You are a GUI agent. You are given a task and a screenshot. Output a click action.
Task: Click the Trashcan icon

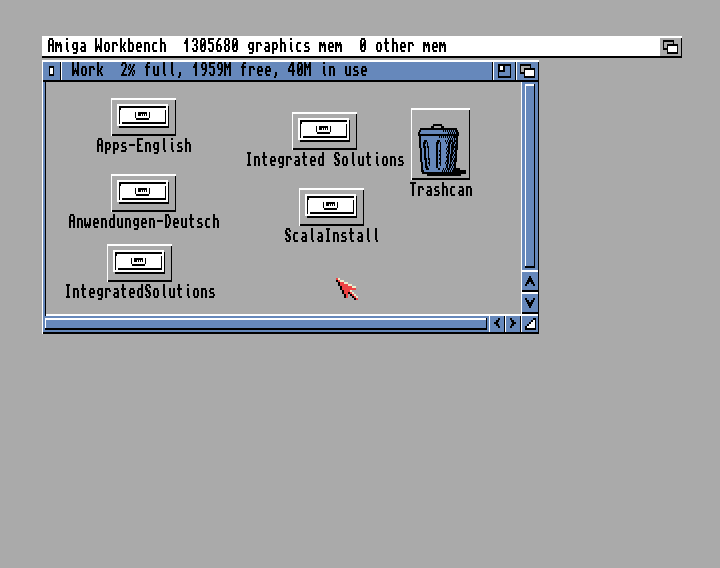[x=440, y=148]
